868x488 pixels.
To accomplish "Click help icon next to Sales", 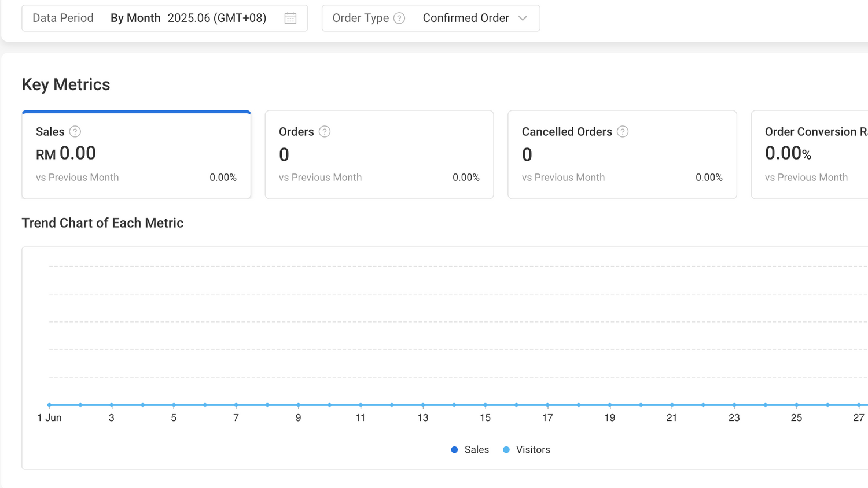I will tap(75, 132).
